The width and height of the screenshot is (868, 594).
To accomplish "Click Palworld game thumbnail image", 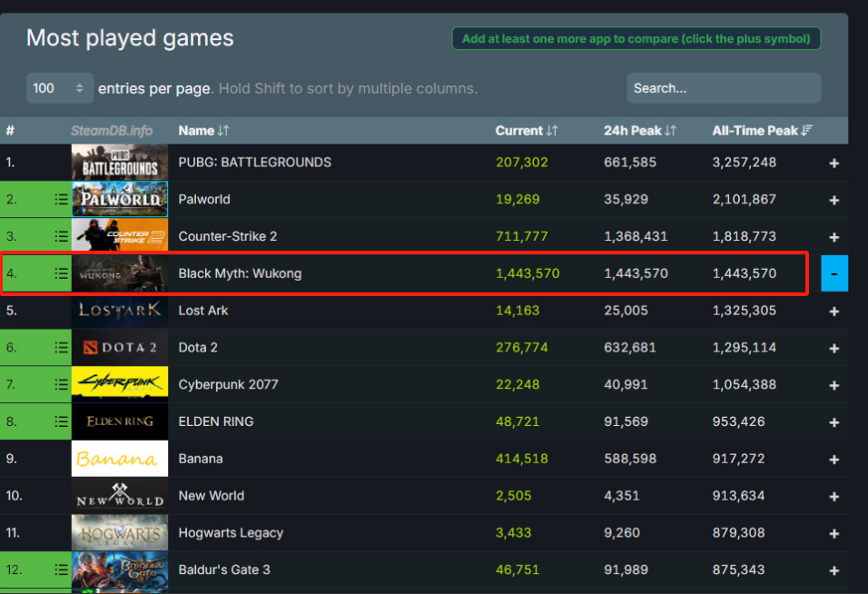I will coord(120,199).
